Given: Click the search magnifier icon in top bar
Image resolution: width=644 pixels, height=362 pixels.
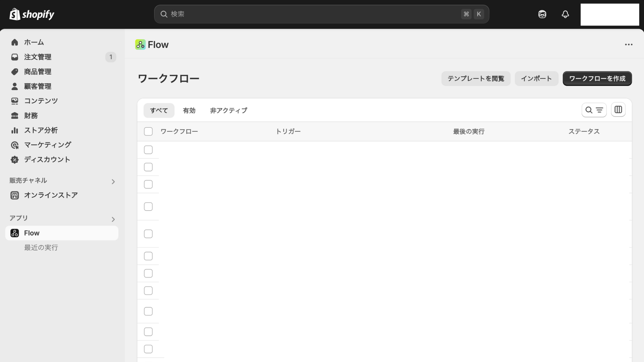Looking at the screenshot, I should coord(164,14).
